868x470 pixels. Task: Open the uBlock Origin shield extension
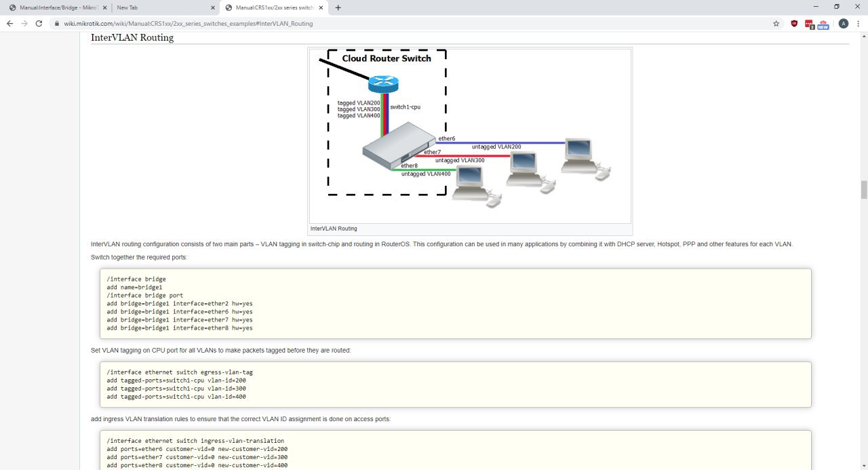pyautogui.click(x=794, y=23)
